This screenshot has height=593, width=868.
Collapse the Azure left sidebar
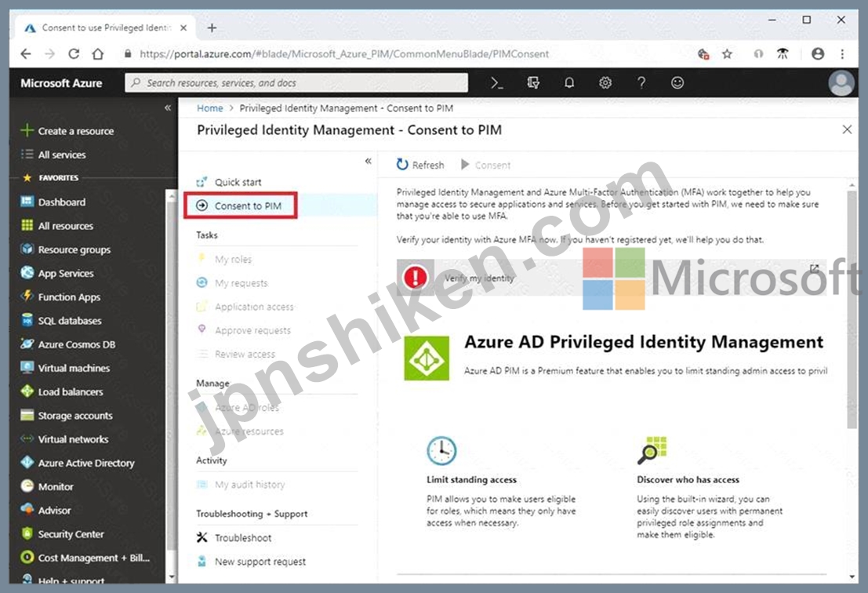[168, 108]
